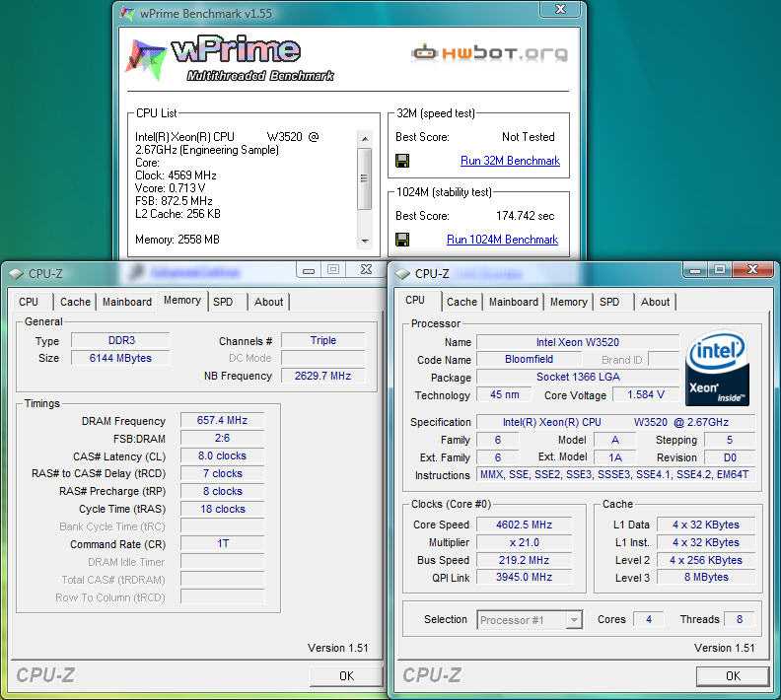
Task: Click the CAS# Latency value 8.0 clocks
Action: click(x=222, y=456)
